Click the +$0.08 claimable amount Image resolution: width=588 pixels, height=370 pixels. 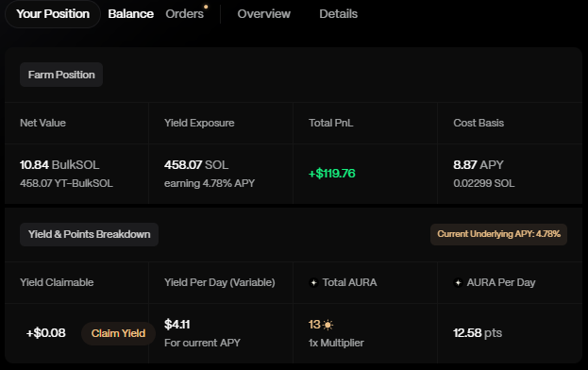pos(45,333)
